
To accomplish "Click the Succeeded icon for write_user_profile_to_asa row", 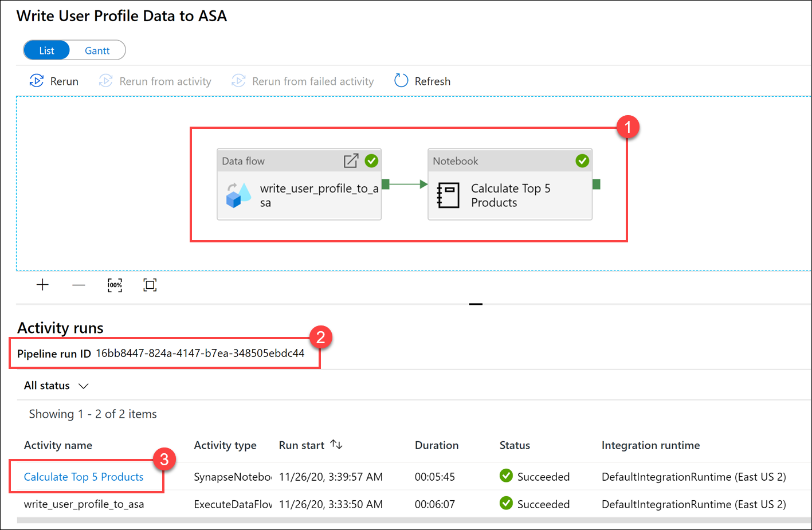I will pos(507,504).
